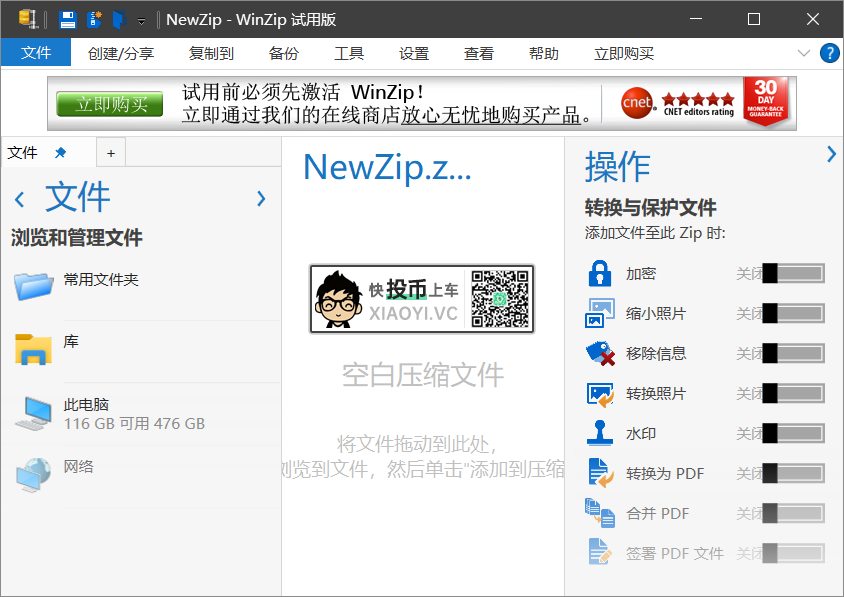Open the 设置 tab
The height and width of the screenshot is (597, 844).
point(414,53)
